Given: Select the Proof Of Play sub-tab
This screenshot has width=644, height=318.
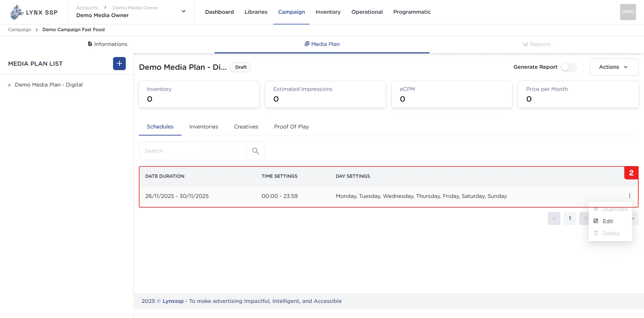Looking at the screenshot, I should [x=291, y=126].
